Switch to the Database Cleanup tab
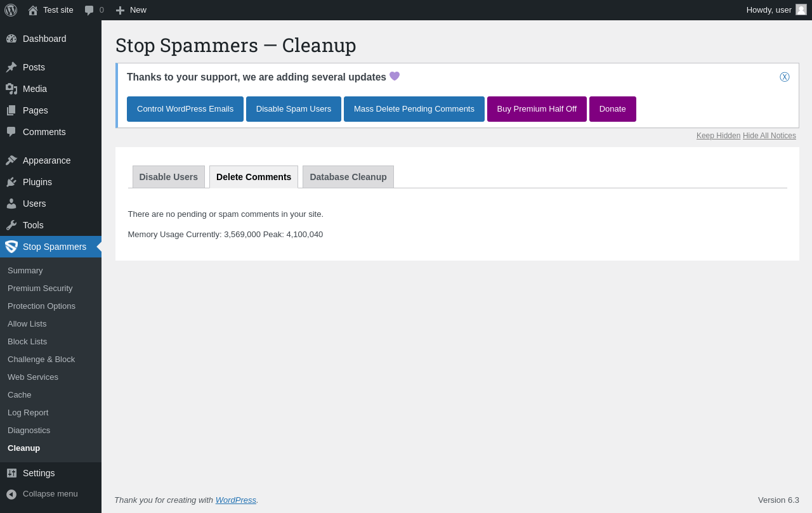Screen dimensions: 812x513 tap(348, 177)
